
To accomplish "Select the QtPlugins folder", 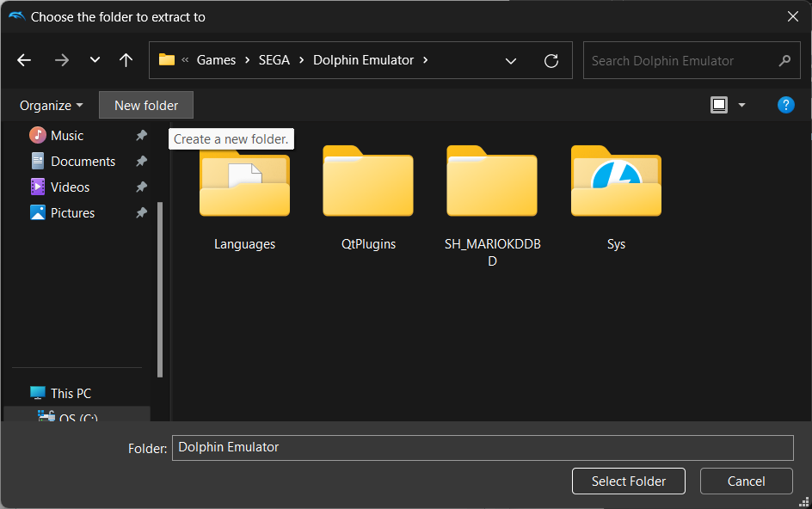I will click(368, 199).
